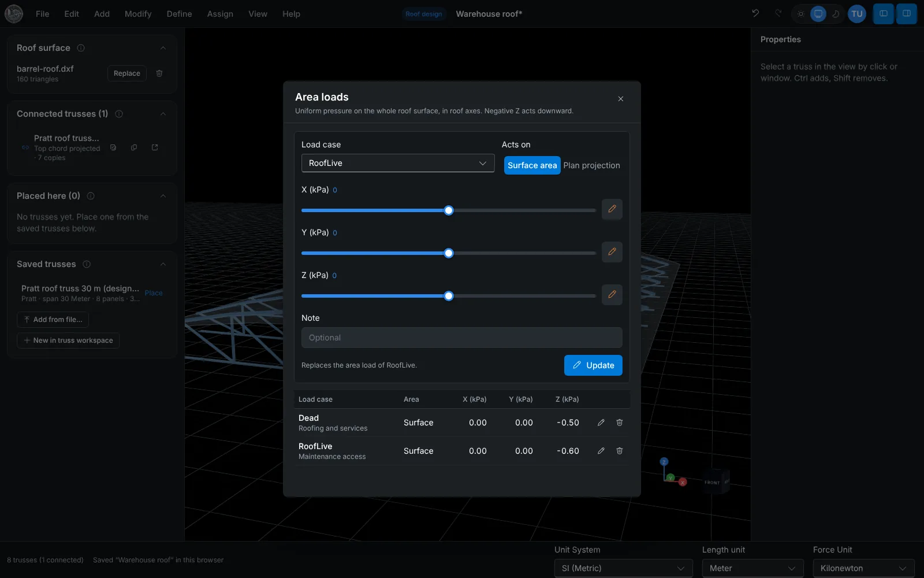924x578 pixels.
Task: Edit X (kPa) value with pencil icon
Action: pyautogui.click(x=612, y=209)
